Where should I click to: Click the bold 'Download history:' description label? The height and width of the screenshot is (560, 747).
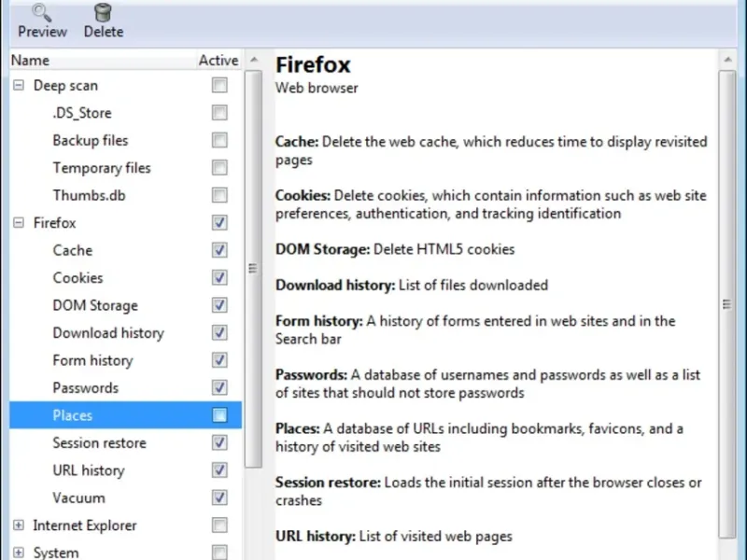pyautogui.click(x=335, y=286)
